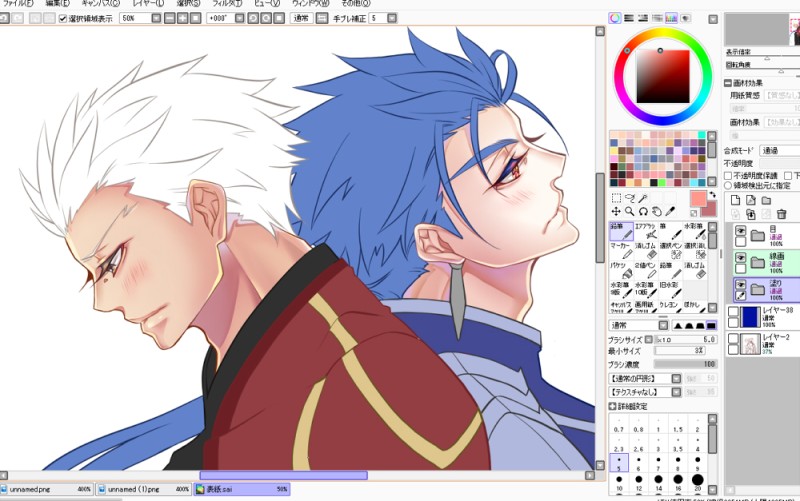Image resolution: width=800 pixels, height=501 pixels.
Task: Toggle 選択領域表示 checkbox
Action: [x=63, y=18]
